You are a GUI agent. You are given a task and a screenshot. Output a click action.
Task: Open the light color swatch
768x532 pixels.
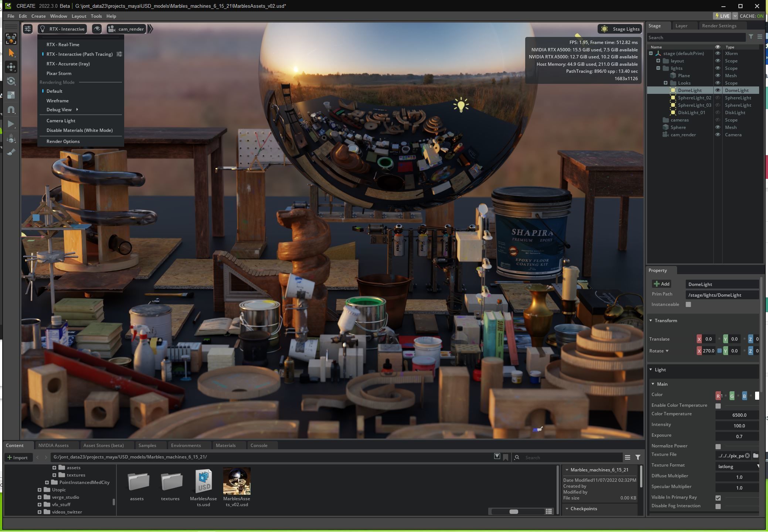pos(757,396)
